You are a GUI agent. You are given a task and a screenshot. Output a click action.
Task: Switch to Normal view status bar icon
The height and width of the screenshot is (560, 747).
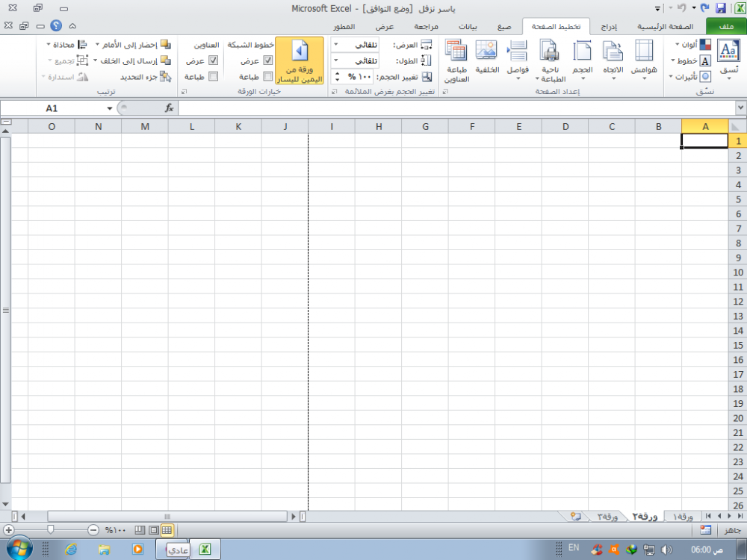[x=167, y=530]
